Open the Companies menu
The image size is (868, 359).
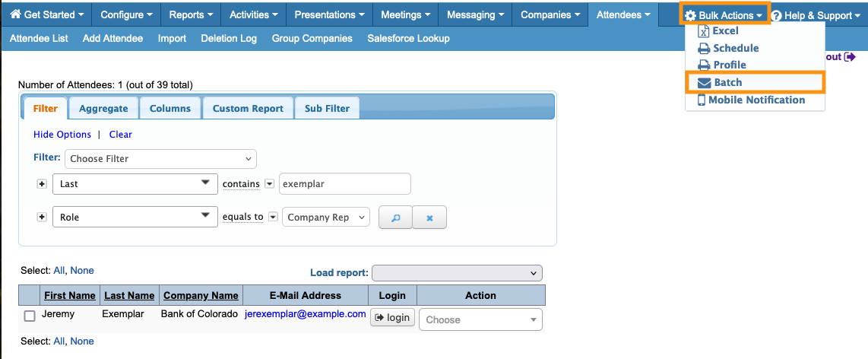pyautogui.click(x=551, y=14)
